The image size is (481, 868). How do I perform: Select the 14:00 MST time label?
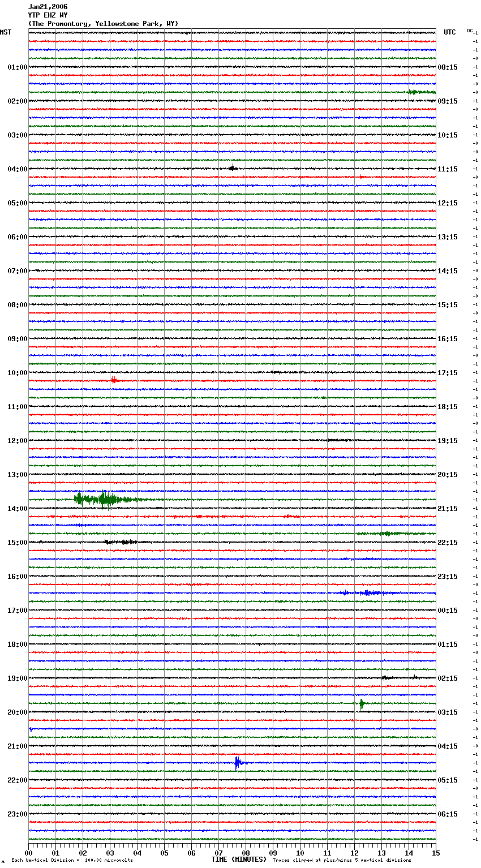tap(17, 509)
